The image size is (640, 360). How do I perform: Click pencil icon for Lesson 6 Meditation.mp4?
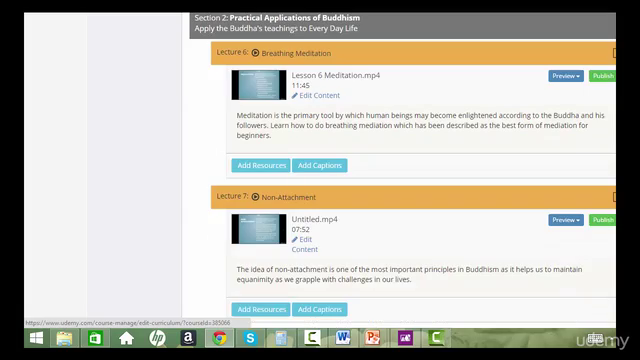(294, 96)
